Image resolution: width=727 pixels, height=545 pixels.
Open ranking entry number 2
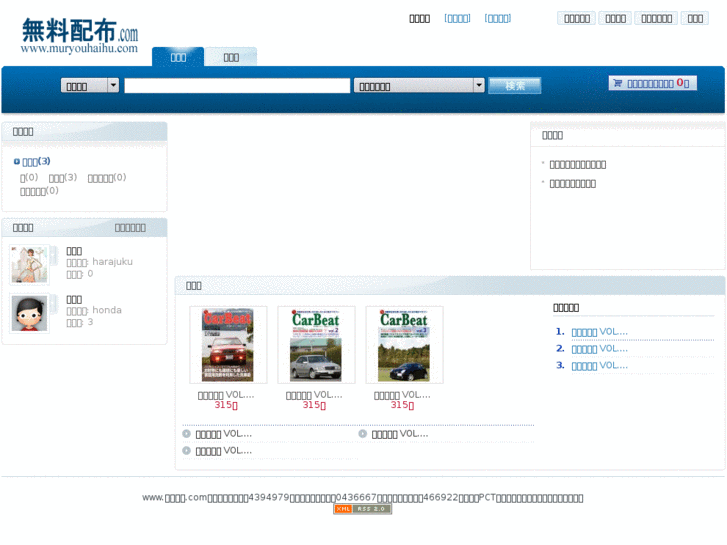tap(599, 349)
